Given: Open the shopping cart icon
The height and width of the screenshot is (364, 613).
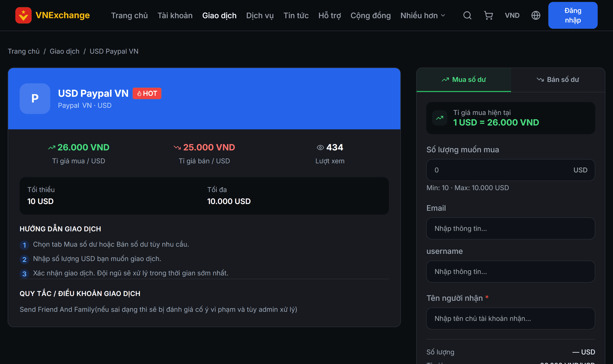Looking at the screenshot, I should pyautogui.click(x=488, y=15).
